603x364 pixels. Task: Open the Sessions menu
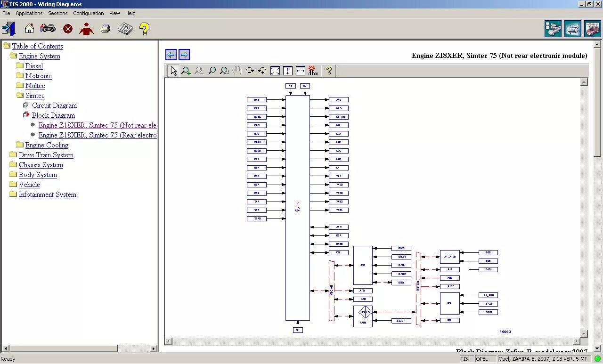coord(58,13)
